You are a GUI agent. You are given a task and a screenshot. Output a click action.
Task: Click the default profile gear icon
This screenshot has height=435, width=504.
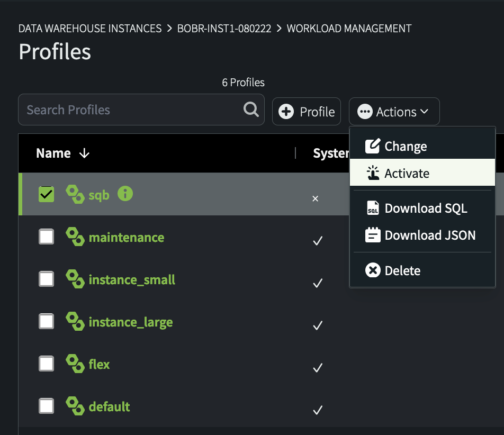75,406
